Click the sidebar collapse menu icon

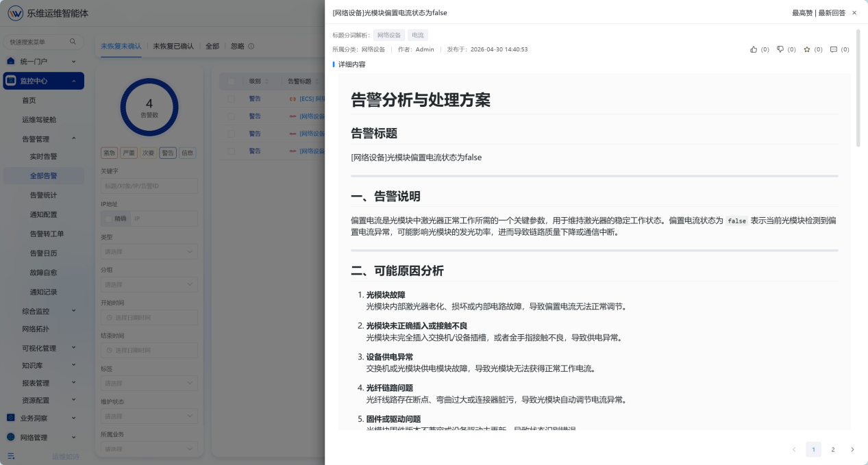pos(11,456)
